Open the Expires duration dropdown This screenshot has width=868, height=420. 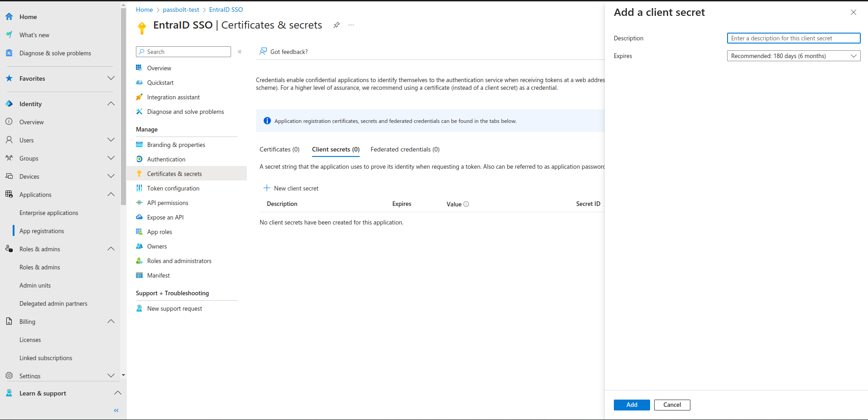click(x=794, y=56)
